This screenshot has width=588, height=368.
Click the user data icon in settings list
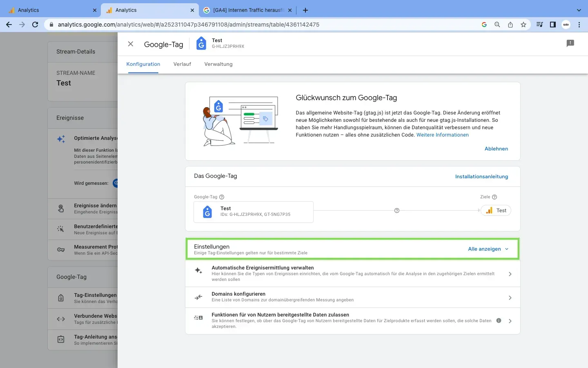tap(198, 318)
